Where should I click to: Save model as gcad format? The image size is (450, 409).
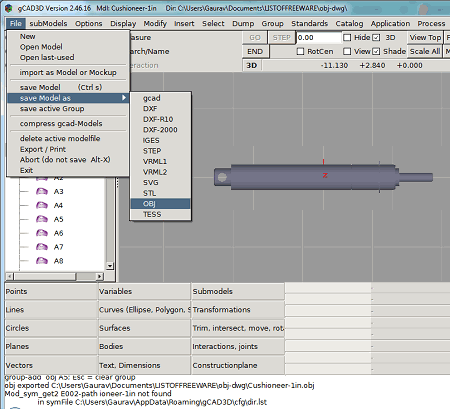click(x=160, y=98)
